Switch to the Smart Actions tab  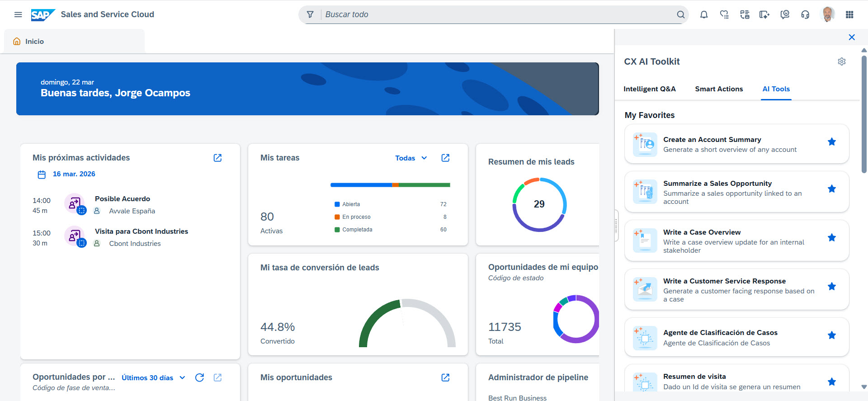719,89
